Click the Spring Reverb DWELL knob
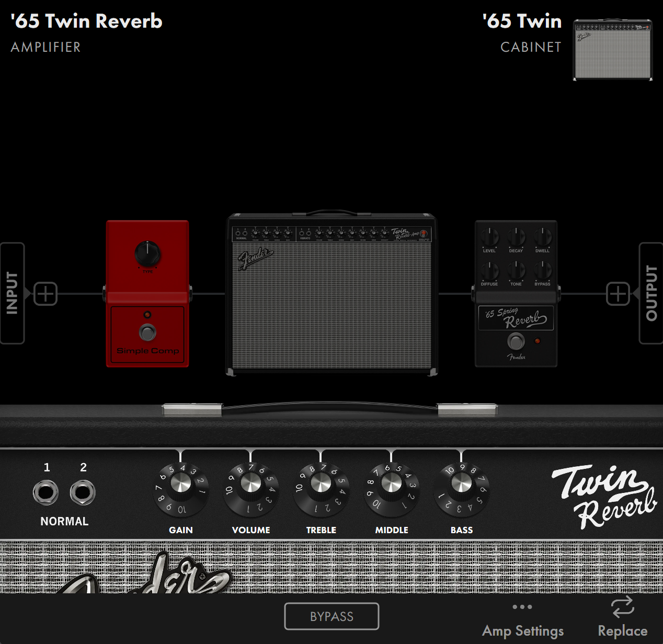663x644 pixels. (x=543, y=237)
